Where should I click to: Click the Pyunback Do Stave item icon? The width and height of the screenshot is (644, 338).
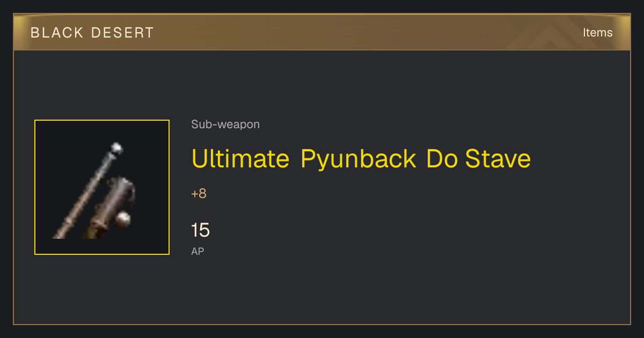[x=102, y=187]
